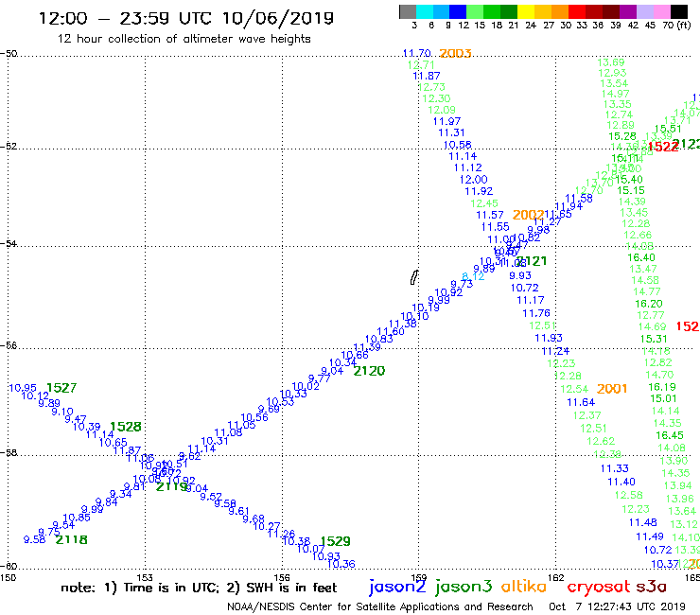The image size is (700, 615).
Task: Click the orange pass time label '2001'
Action: [x=612, y=389]
